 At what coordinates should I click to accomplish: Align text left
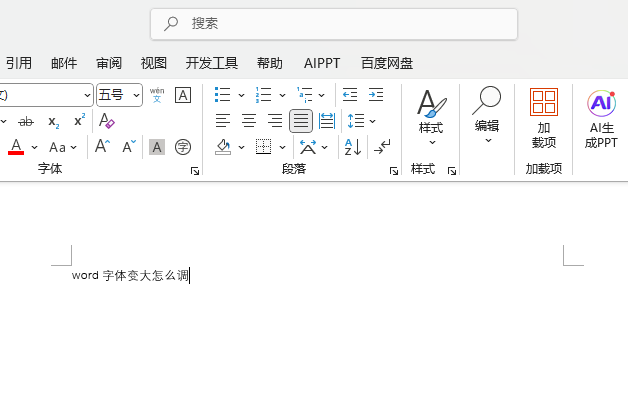pyautogui.click(x=223, y=121)
